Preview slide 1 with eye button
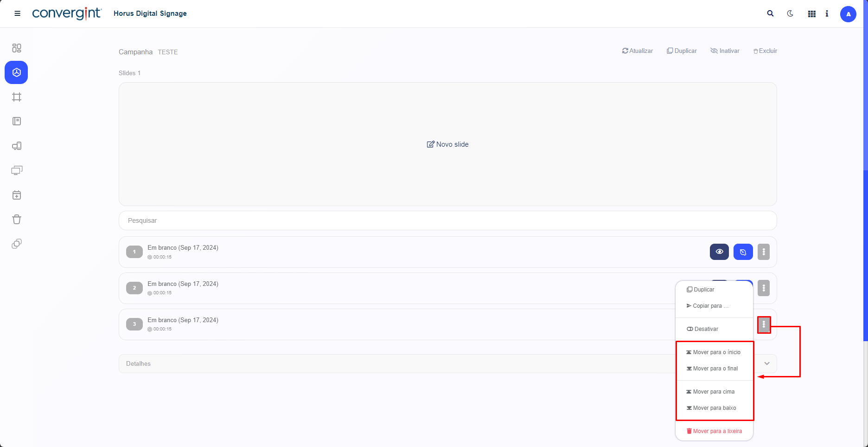This screenshot has width=868, height=447. tap(719, 252)
